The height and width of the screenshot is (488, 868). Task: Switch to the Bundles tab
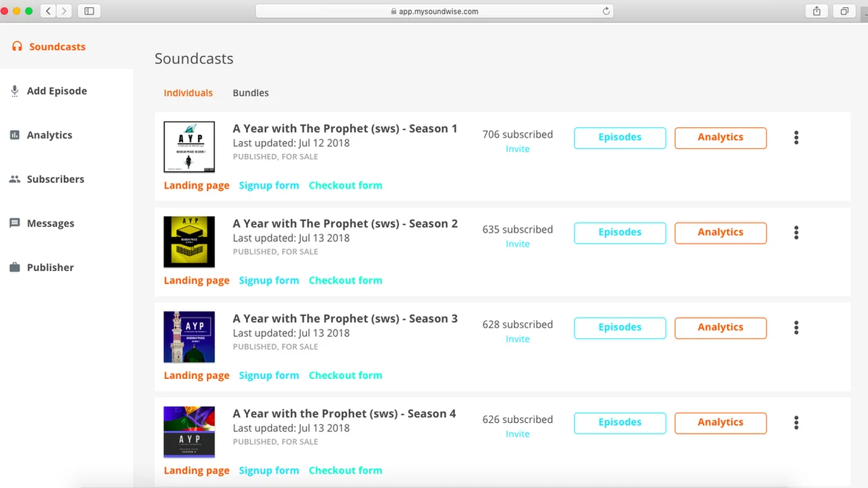pos(250,93)
